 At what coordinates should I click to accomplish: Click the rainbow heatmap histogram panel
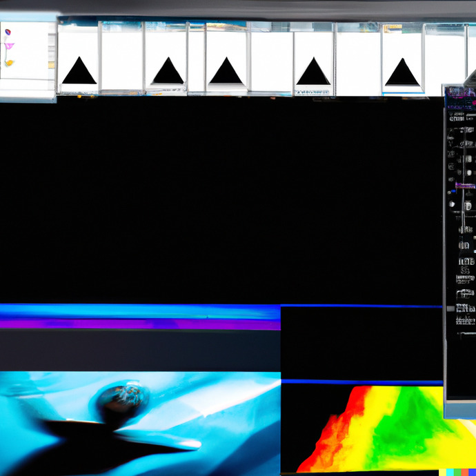pos(379,429)
